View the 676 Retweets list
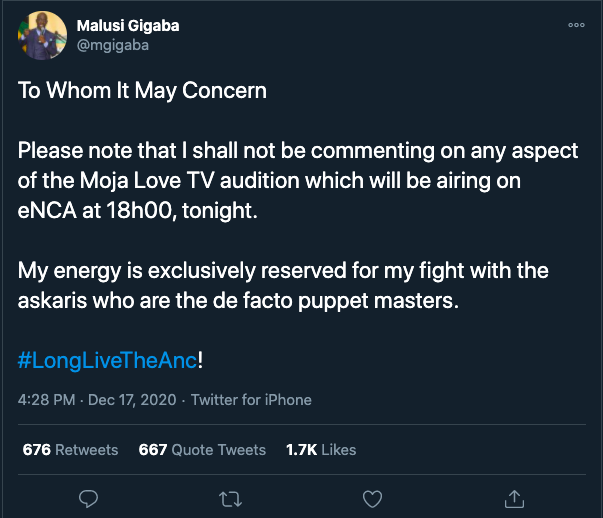This screenshot has height=518, width=603. (70, 450)
